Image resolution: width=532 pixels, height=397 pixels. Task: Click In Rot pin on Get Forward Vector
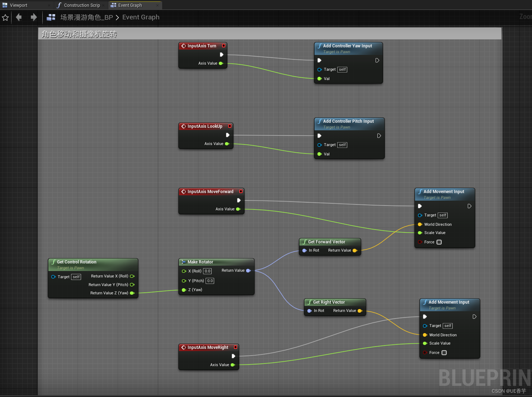click(305, 251)
